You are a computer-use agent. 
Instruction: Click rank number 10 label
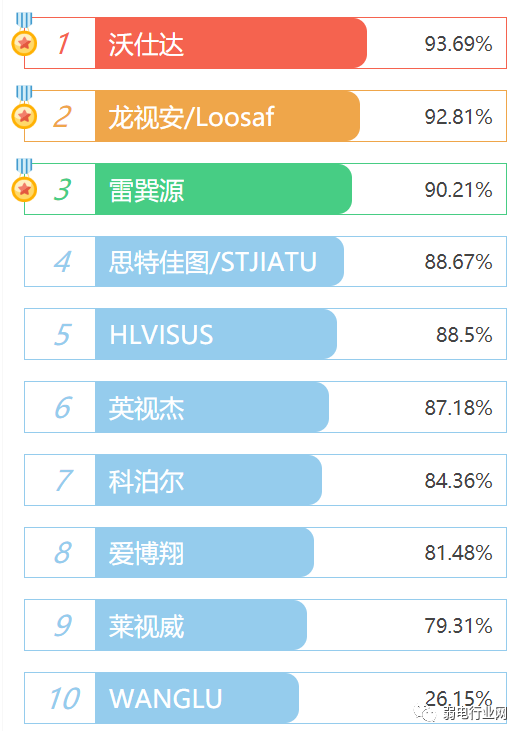(65, 698)
